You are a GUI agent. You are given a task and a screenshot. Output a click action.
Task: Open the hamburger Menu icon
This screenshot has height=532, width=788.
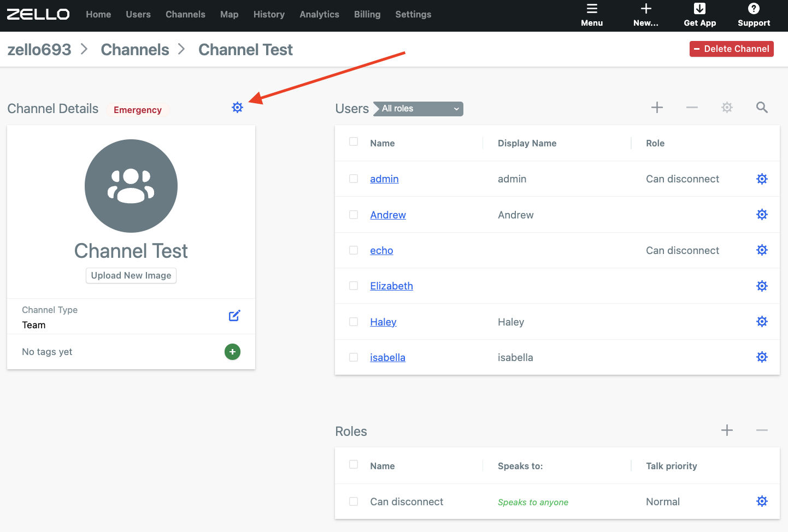click(x=592, y=9)
